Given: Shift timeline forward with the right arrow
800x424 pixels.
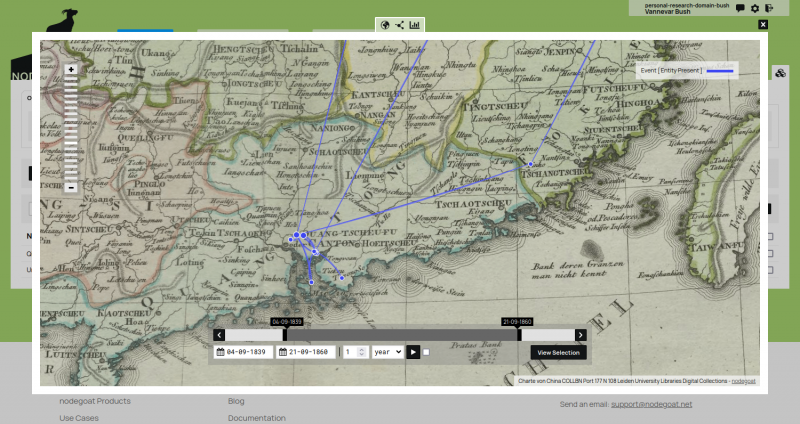Looking at the screenshot, I should (581, 335).
